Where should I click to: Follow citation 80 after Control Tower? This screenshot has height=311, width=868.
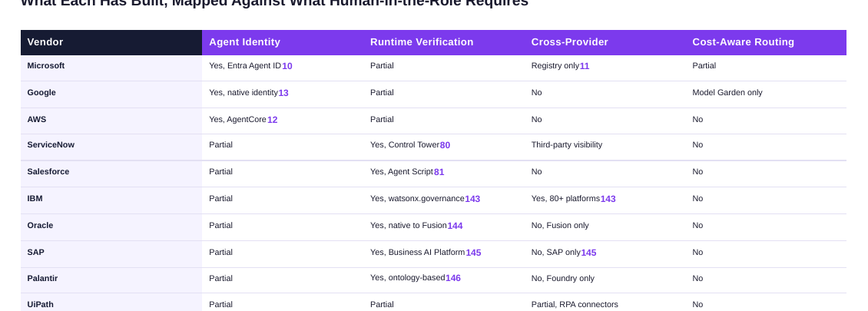[x=445, y=145]
